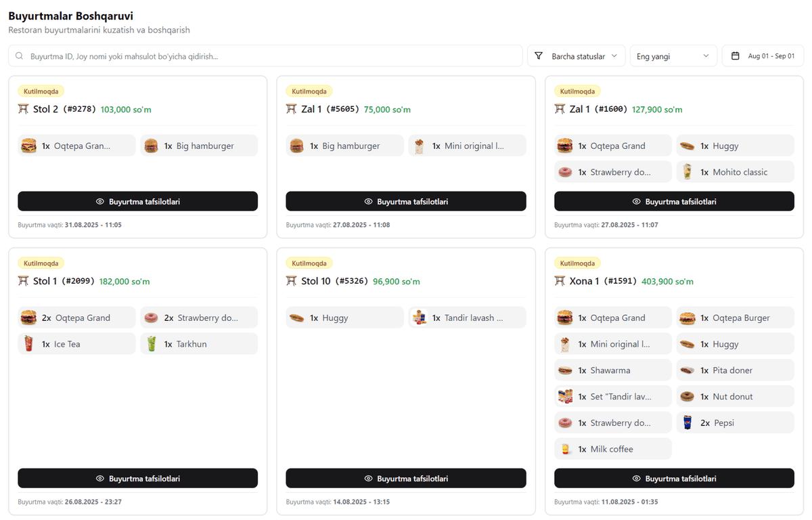The width and height of the screenshot is (812, 520).
Task: Click the filter funnel icon
Action: point(539,56)
